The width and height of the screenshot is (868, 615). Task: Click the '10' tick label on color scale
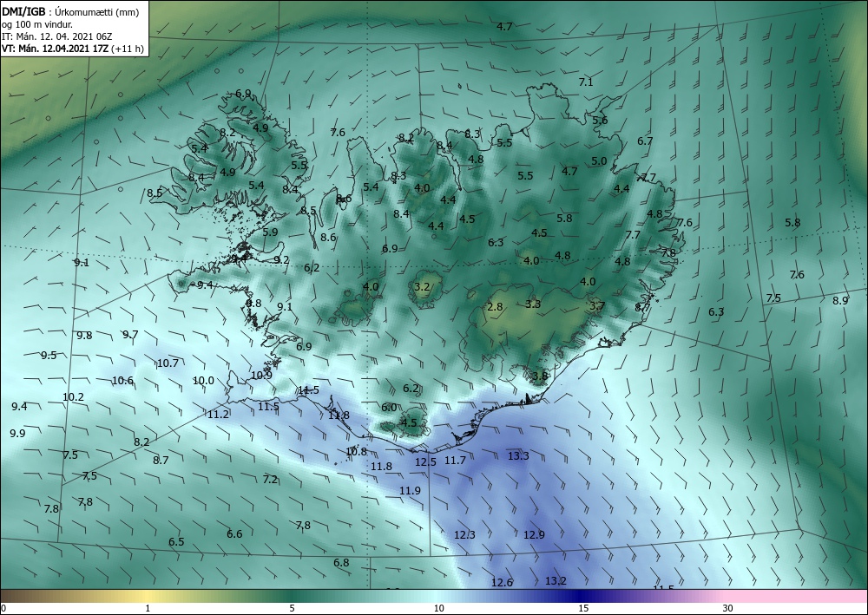click(x=438, y=609)
